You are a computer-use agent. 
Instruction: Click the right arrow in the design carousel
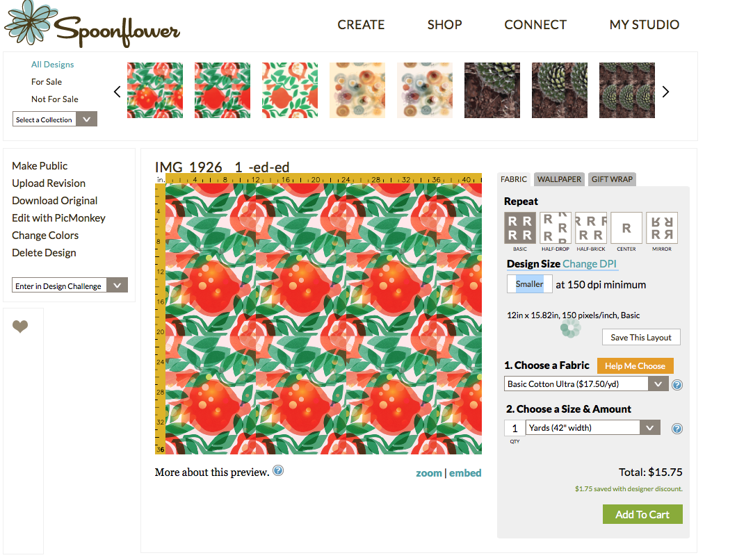click(x=665, y=91)
